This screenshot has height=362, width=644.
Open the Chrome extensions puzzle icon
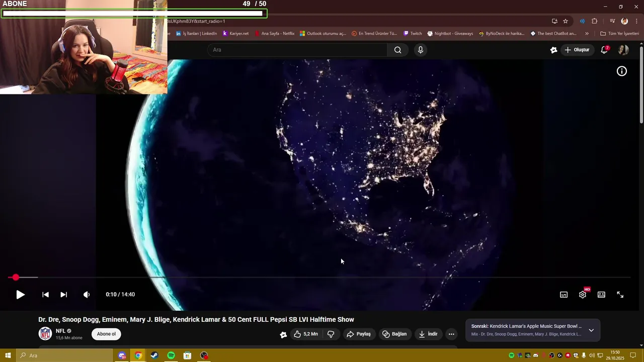click(x=595, y=21)
